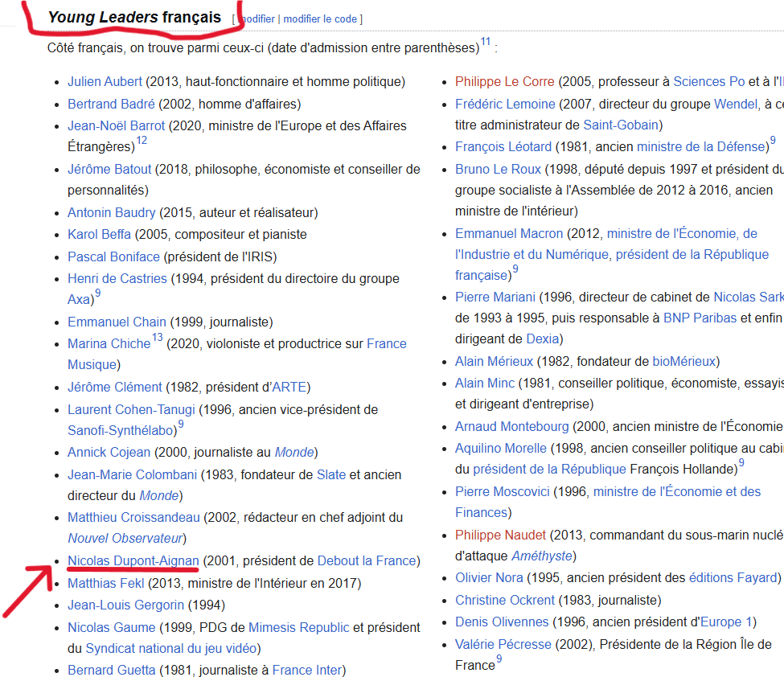Click the président de la République link before François Hollande

(549, 469)
